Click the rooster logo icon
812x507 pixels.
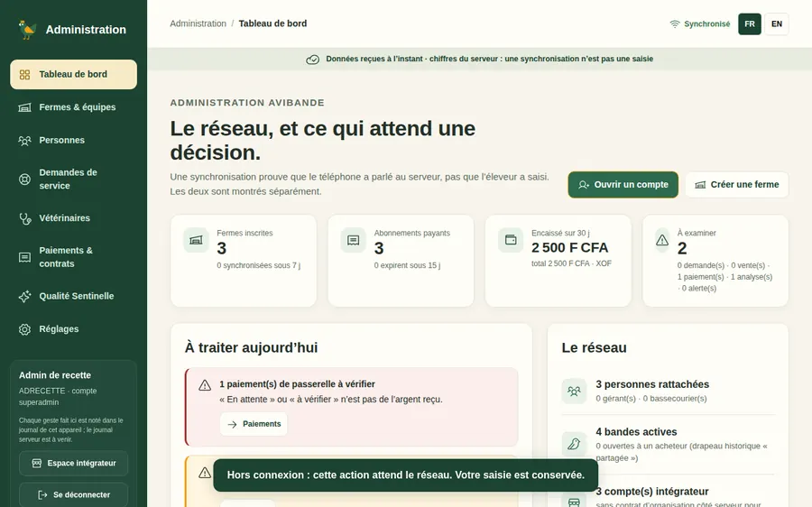click(x=27, y=30)
